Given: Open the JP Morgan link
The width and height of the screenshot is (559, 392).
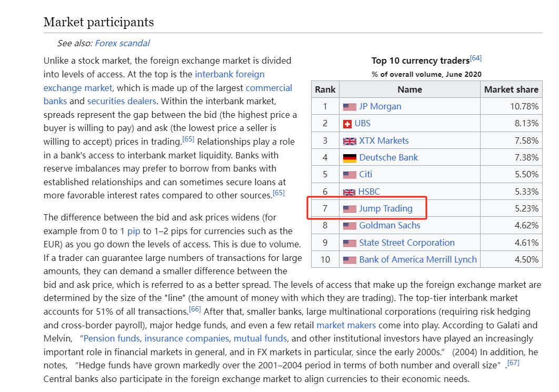Looking at the screenshot, I should 380,107.
